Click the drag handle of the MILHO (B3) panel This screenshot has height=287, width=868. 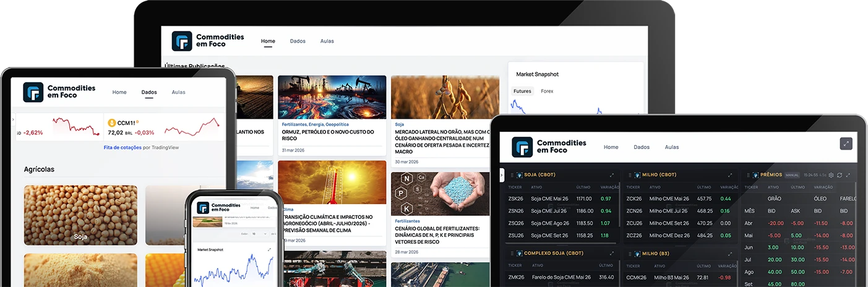[629, 254]
